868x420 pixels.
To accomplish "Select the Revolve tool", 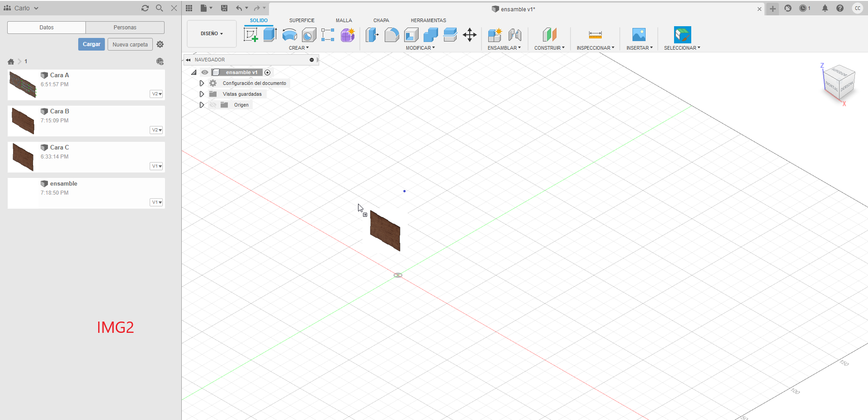I will coord(290,35).
